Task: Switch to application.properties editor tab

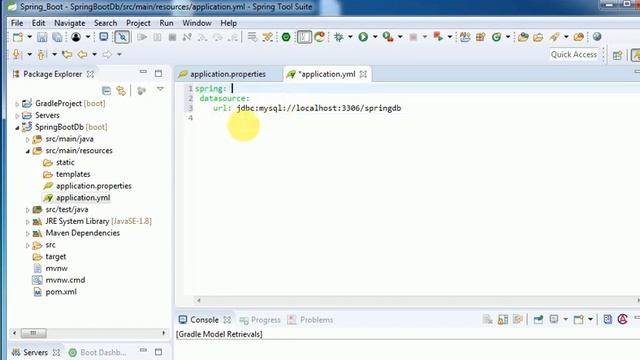Action: click(228, 74)
